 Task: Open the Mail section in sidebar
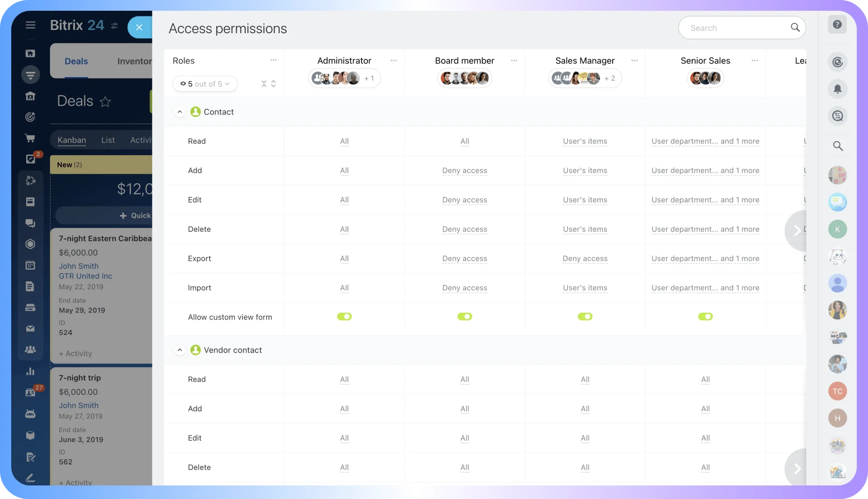tap(30, 328)
